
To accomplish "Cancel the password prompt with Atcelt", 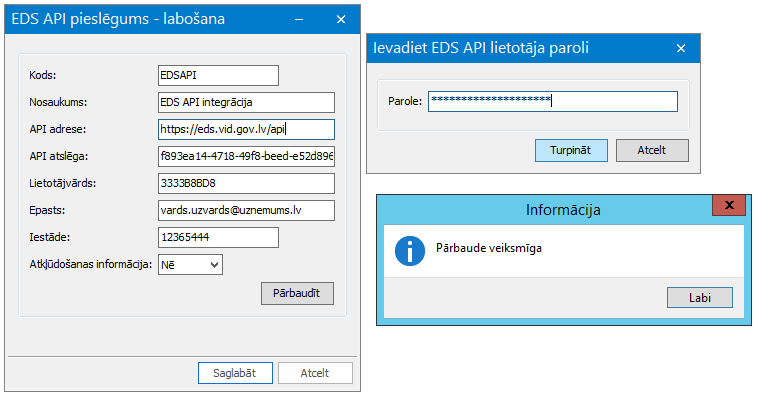I will [x=652, y=150].
